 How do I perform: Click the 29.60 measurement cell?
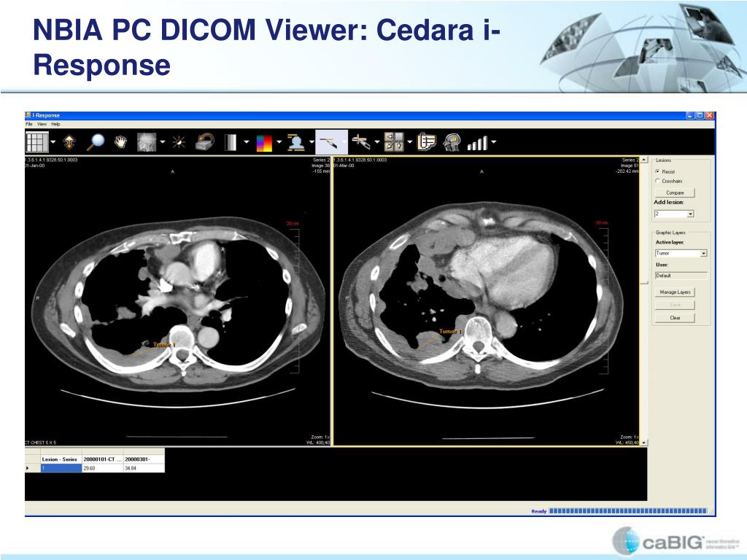(x=102, y=469)
